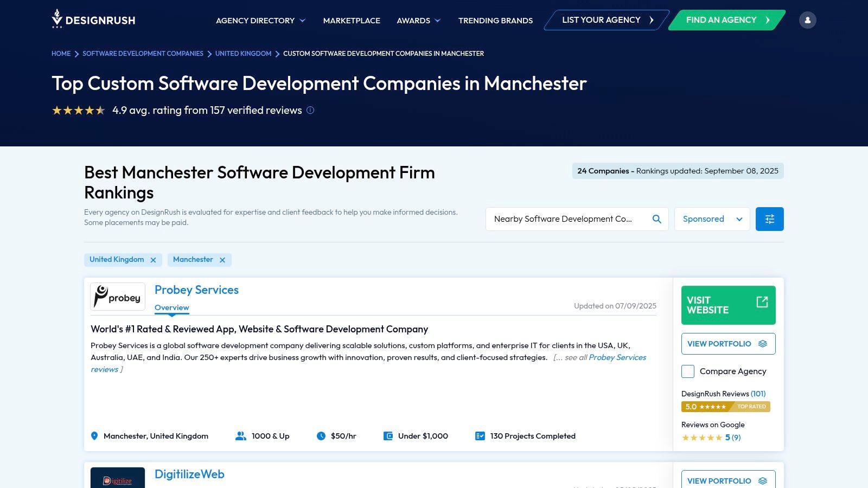
Task: Remove the Manchester filter tag
Action: click(x=222, y=260)
